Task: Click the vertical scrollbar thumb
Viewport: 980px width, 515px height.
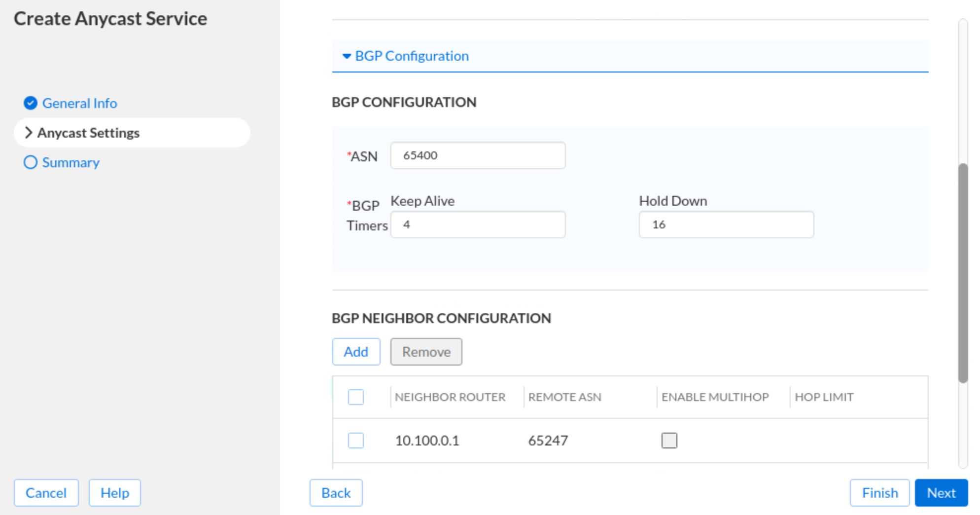Action: pos(963,273)
